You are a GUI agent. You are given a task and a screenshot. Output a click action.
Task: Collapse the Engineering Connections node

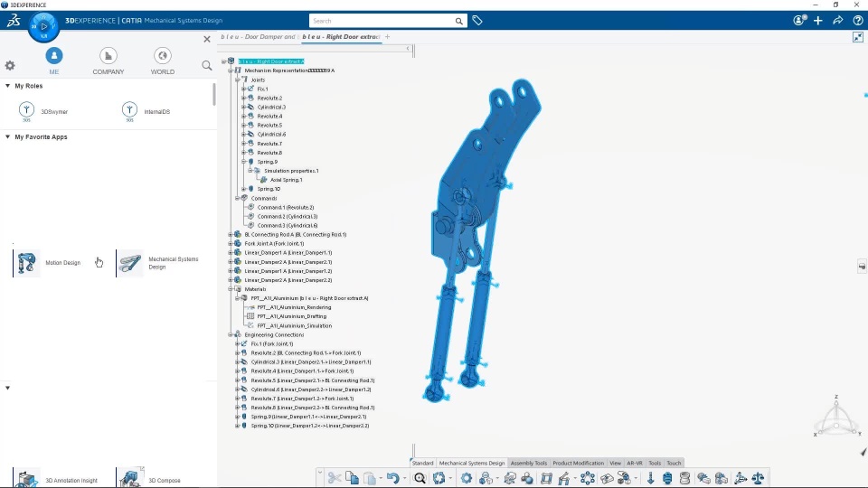[x=231, y=334]
